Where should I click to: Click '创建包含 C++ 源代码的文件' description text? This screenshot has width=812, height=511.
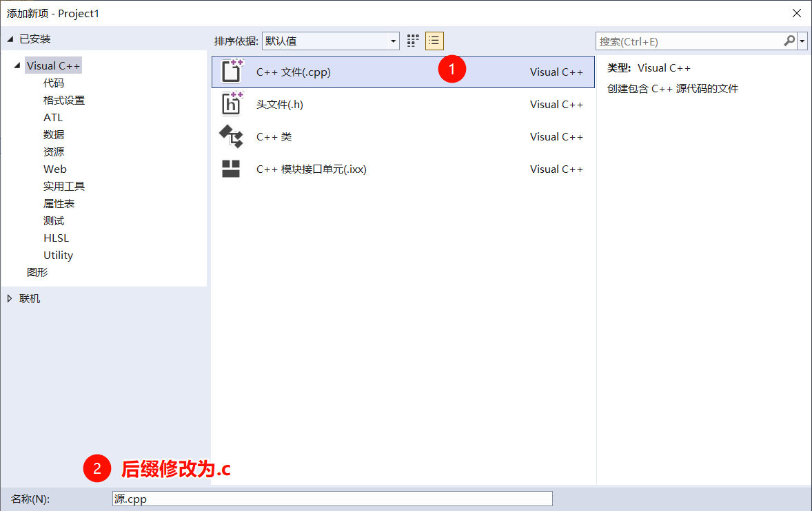click(x=673, y=88)
